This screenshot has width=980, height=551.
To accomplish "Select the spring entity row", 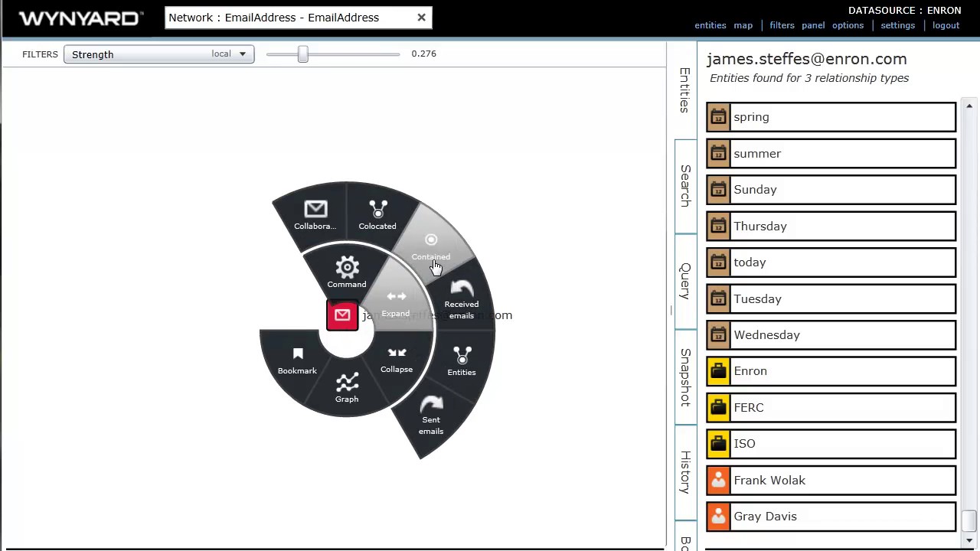I will [831, 117].
